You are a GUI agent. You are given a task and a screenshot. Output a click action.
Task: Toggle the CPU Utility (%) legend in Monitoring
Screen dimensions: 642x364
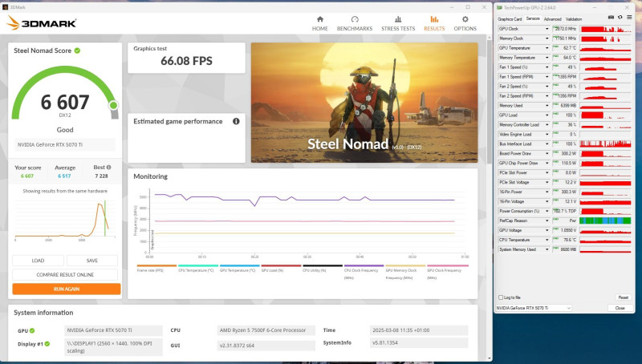tap(323, 269)
